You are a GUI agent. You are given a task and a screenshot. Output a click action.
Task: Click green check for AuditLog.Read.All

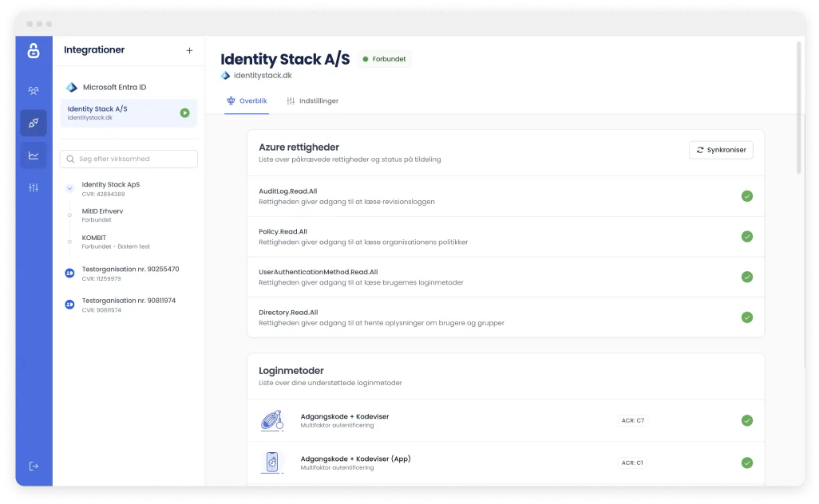click(x=747, y=196)
